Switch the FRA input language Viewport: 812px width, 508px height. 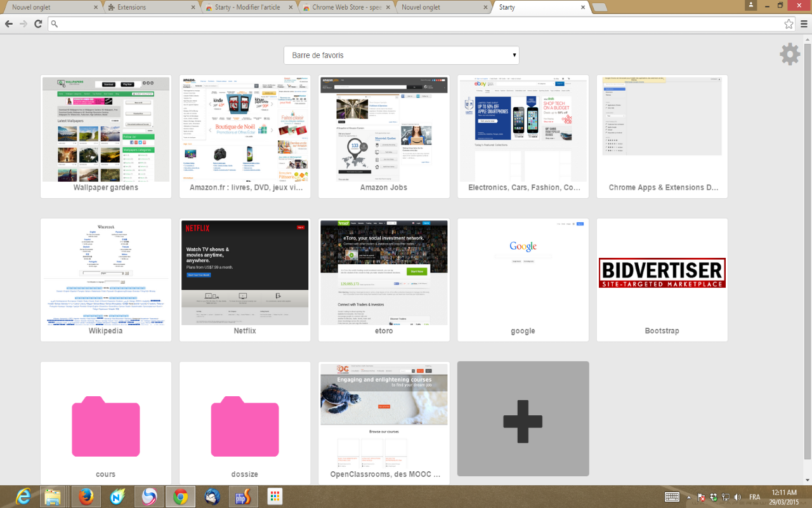point(755,497)
